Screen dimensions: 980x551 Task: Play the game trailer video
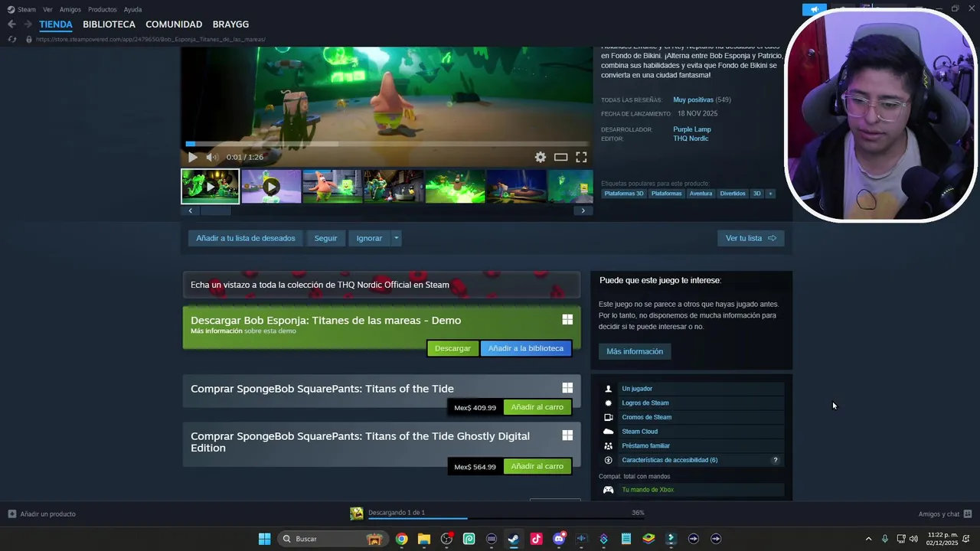pyautogui.click(x=192, y=157)
